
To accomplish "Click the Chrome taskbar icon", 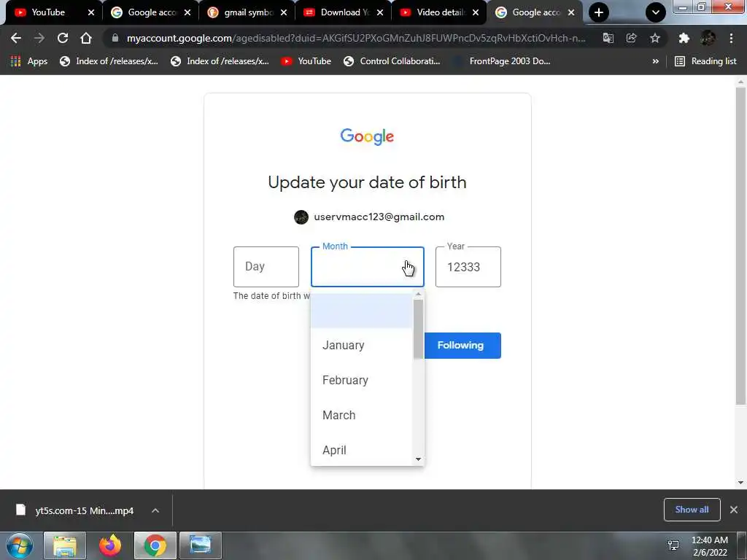I will tap(155, 545).
